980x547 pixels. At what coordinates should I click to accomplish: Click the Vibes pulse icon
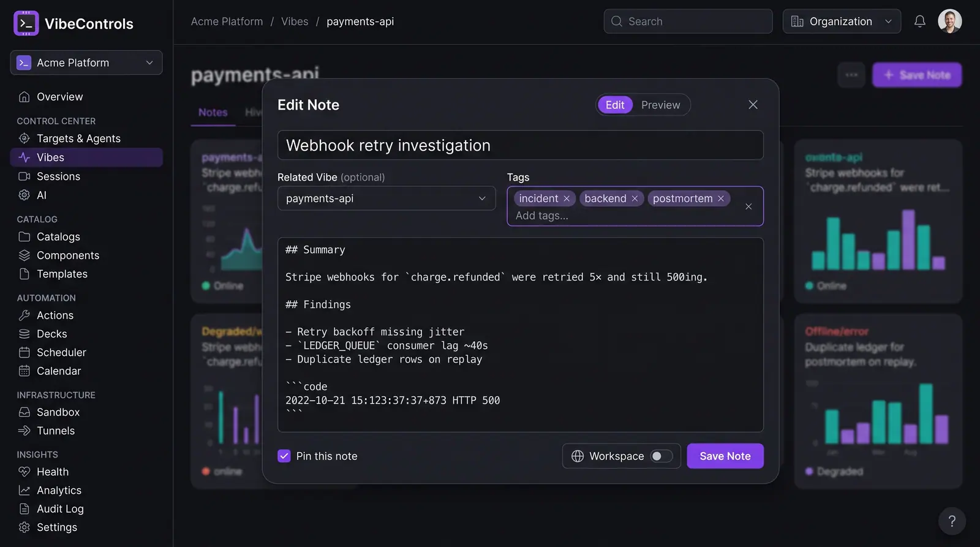(24, 157)
